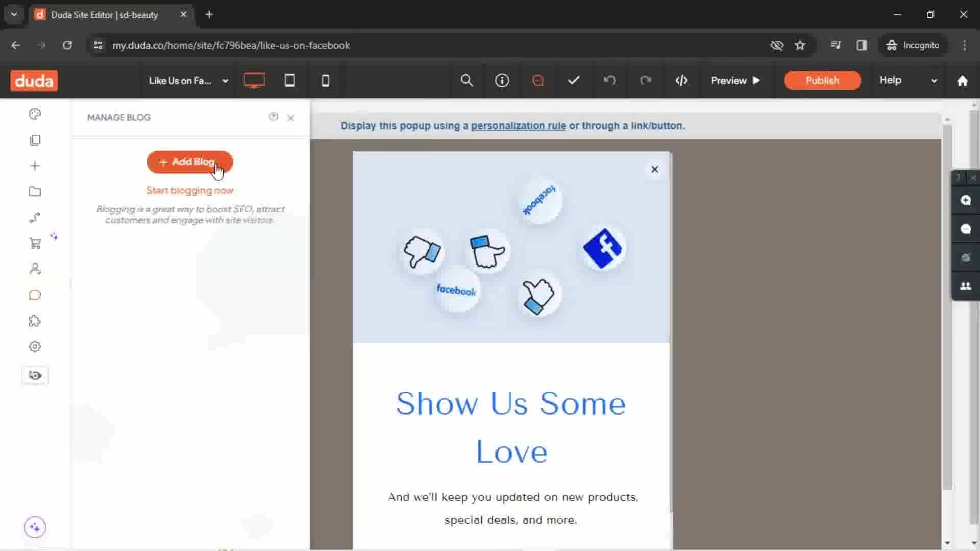Close the Facebook popup with X

coord(655,169)
